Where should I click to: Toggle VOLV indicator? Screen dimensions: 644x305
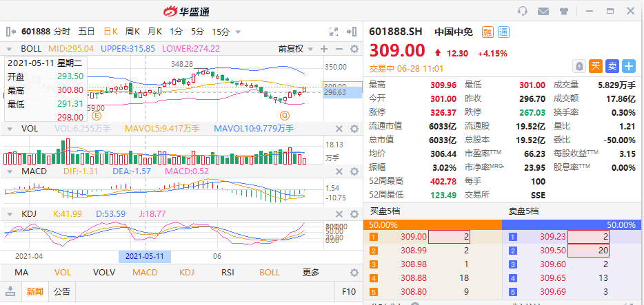coord(104,273)
